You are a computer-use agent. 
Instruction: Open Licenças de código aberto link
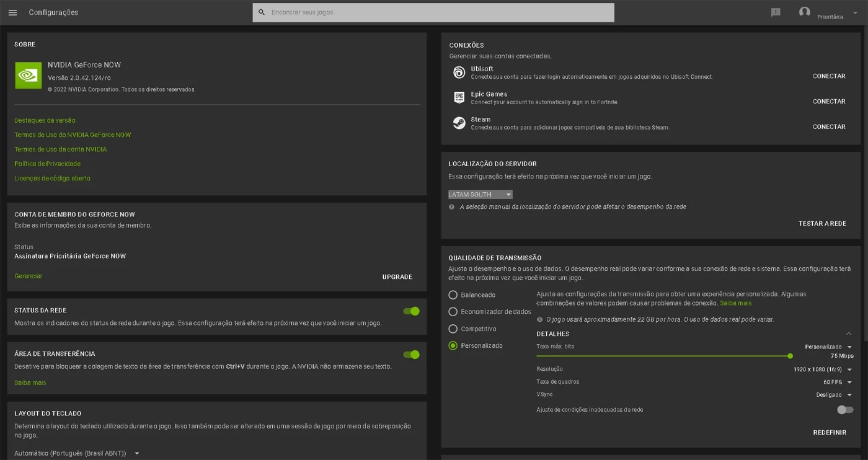click(53, 179)
